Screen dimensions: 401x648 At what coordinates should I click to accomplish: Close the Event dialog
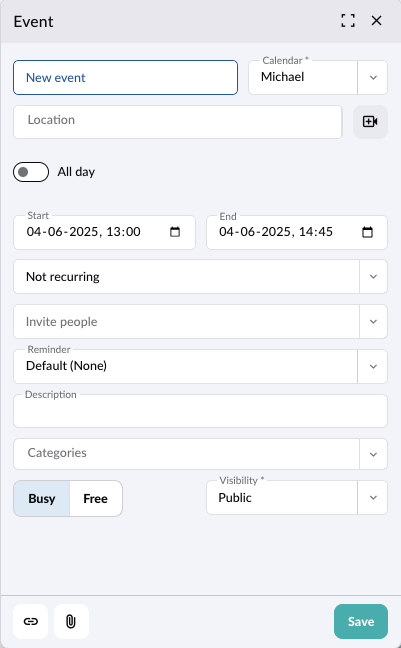pyautogui.click(x=376, y=21)
